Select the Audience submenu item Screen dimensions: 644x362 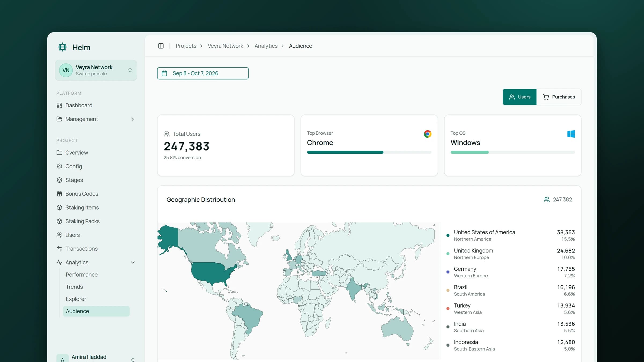click(x=96, y=311)
